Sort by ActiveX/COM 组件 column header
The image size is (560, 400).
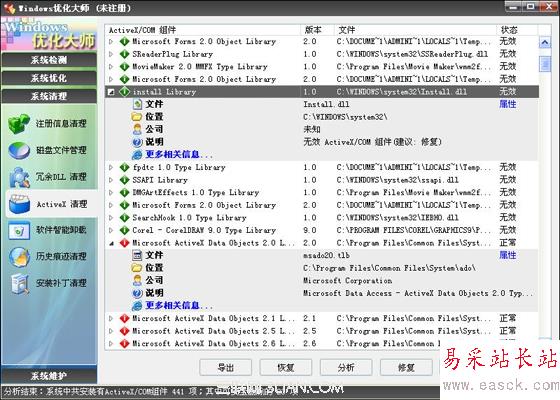point(203,30)
